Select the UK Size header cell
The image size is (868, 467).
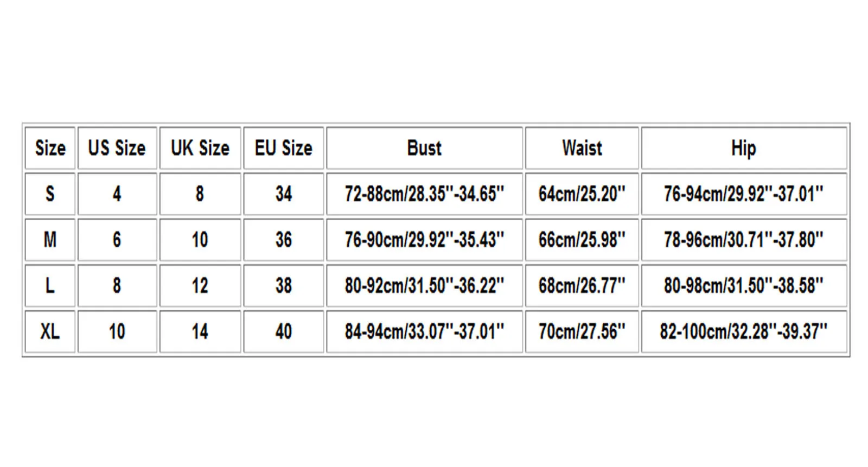pyautogui.click(x=200, y=148)
